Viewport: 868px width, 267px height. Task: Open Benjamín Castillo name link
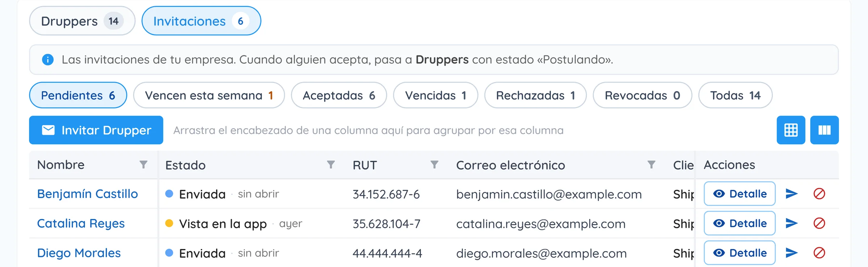88,194
